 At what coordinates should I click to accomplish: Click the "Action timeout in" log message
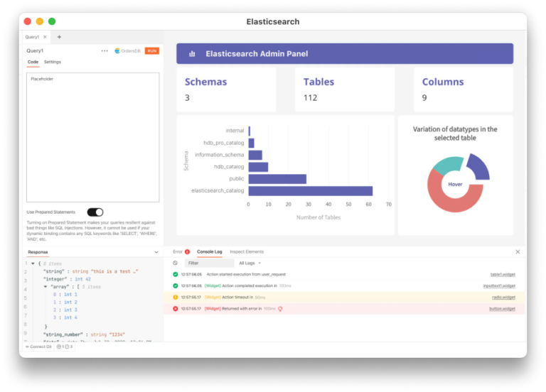pyautogui.click(x=237, y=298)
